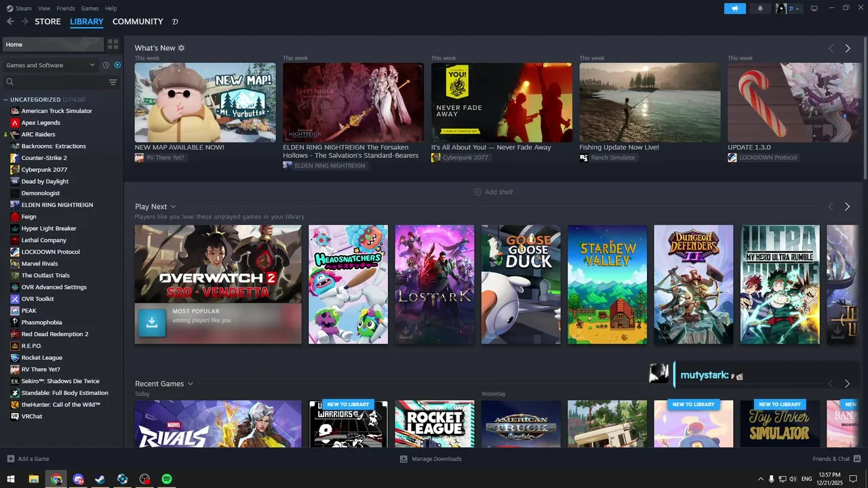
Task: Select Cyberpunk 2077 in game list
Action: coord(44,169)
